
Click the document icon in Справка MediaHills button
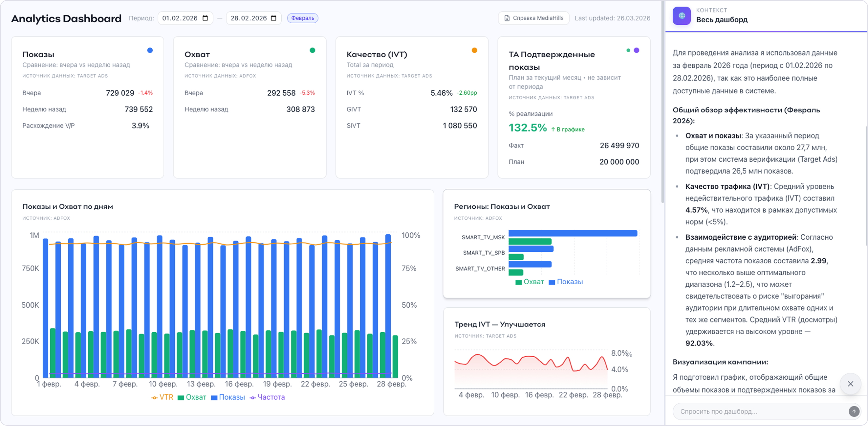(507, 18)
